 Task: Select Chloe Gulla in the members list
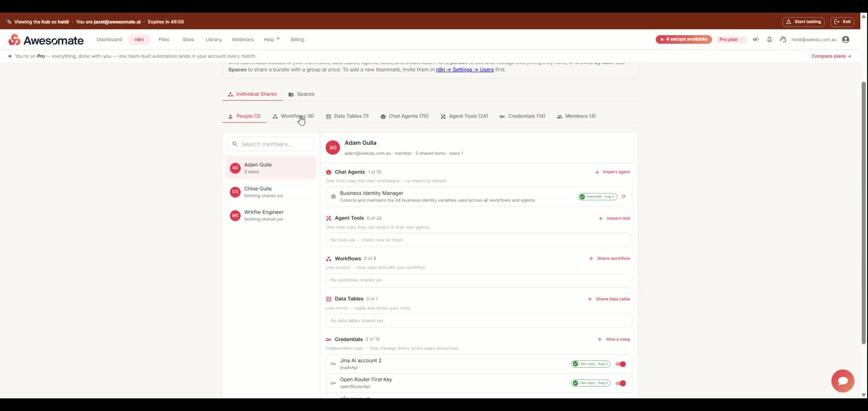click(271, 192)
